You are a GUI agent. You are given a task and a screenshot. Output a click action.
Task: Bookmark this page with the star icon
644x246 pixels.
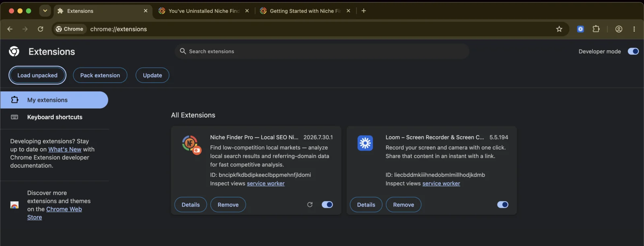point(559,29)
